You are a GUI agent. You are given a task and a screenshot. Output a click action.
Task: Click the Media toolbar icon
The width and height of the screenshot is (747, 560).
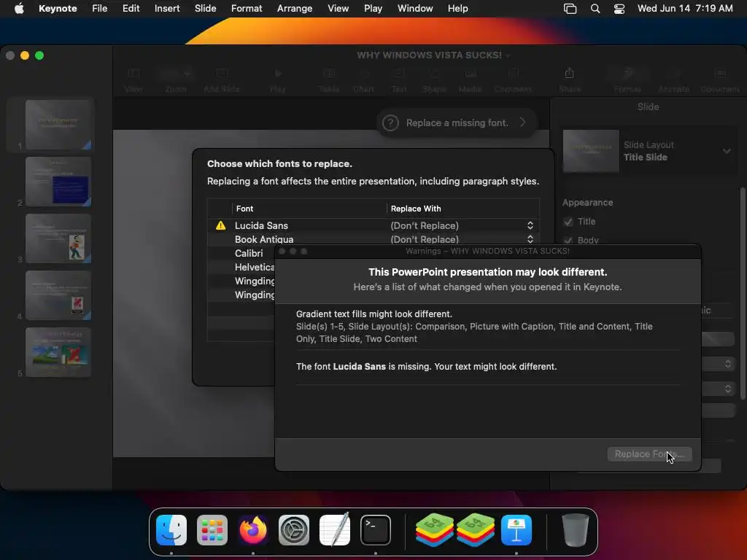tap(471, 74)
